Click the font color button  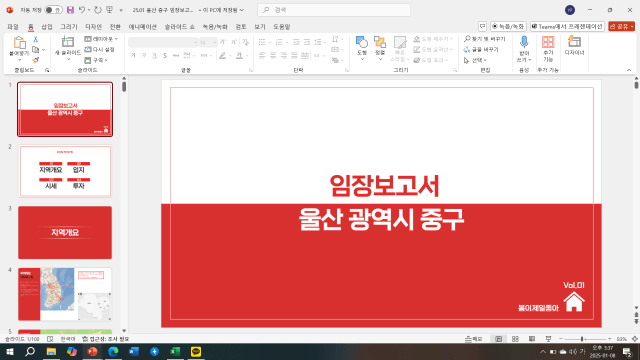tap(239, 56)
